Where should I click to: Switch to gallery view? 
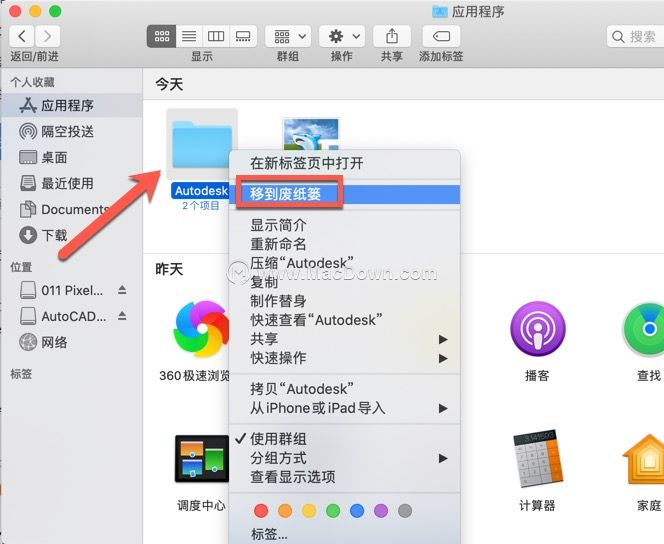pyautogui.click(x=243, y=36)
